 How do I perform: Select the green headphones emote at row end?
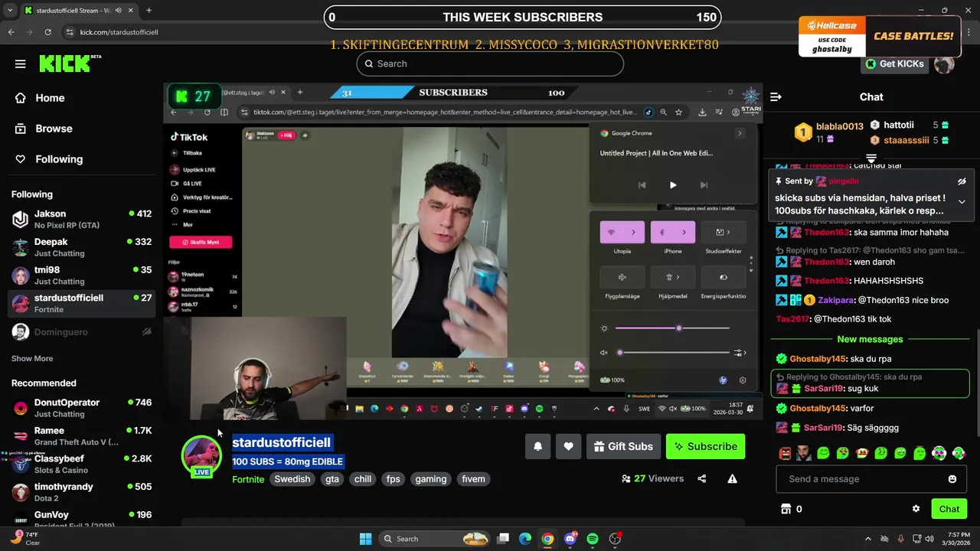pyautogui.click(x=959, y=453)
